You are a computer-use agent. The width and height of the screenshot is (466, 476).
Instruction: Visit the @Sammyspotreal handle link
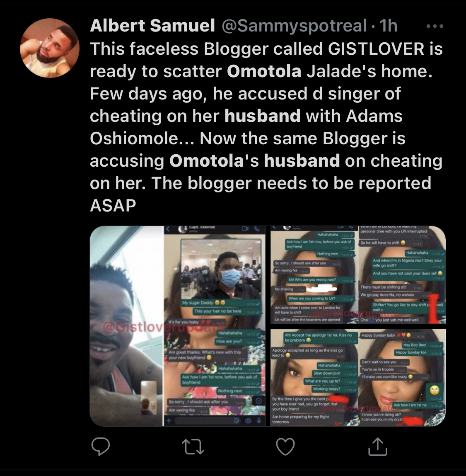(294, 26)
